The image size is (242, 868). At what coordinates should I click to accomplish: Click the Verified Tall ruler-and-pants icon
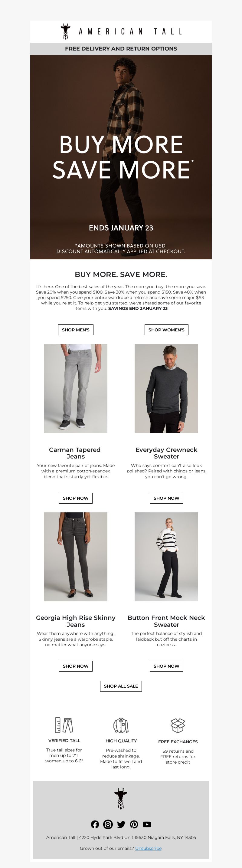point(64,725)
